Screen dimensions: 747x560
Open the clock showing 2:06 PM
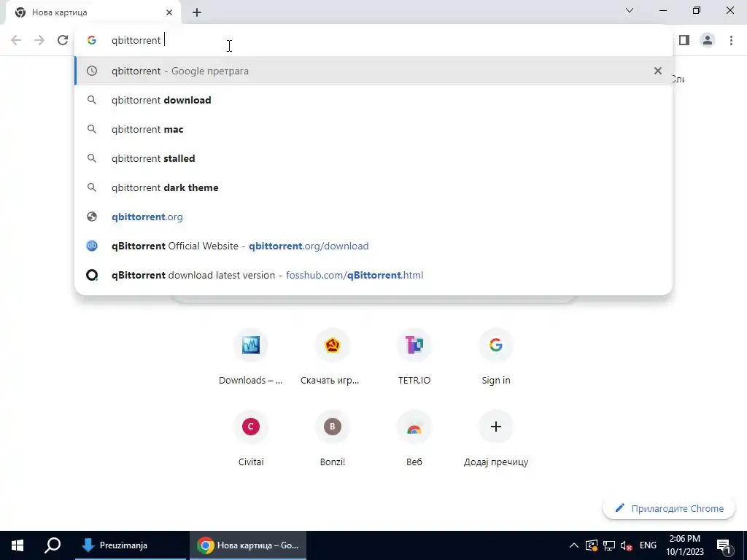point(684,545)
